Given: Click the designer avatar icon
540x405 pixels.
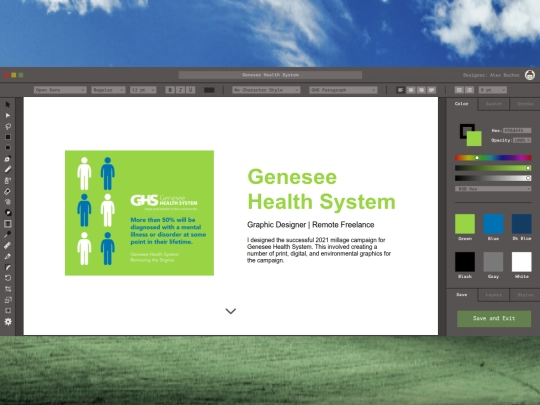Looking at the screenshot, I should click(530, 75).
